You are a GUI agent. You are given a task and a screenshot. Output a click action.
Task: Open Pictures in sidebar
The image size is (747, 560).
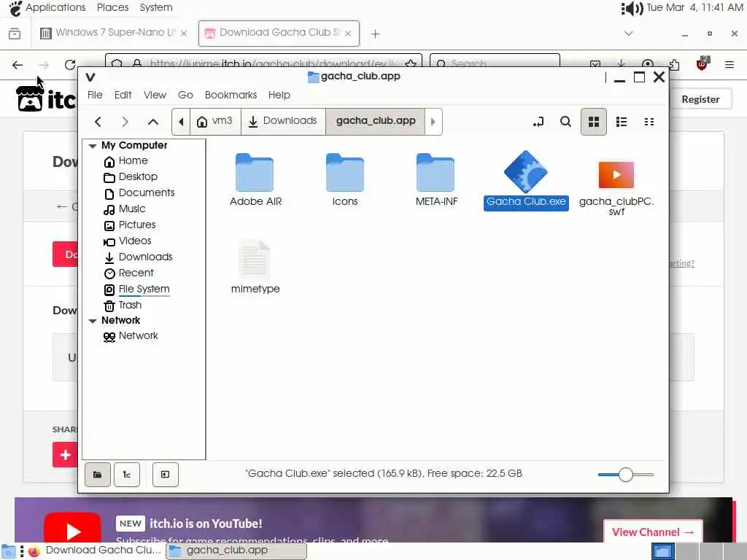130,225
